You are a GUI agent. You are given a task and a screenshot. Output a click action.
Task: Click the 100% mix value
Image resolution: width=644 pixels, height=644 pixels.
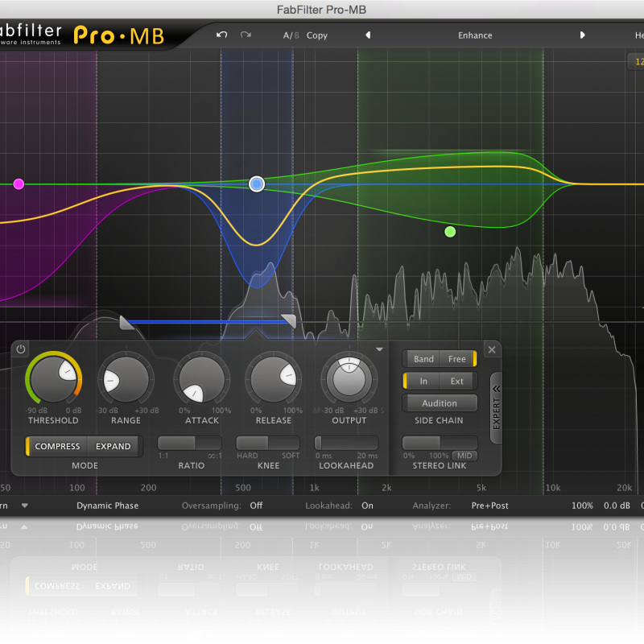582,506
